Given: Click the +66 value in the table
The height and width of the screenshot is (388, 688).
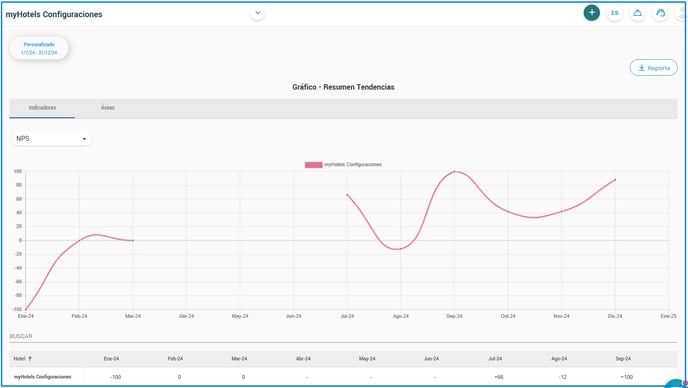Looking at the screenshot, I should click(x=498, y=377).
